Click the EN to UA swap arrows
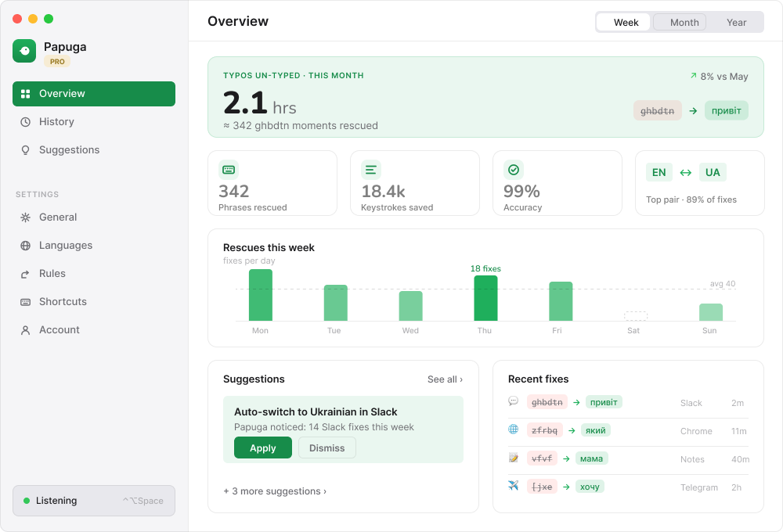Screen dimensions: 783x532 point(686,173)
